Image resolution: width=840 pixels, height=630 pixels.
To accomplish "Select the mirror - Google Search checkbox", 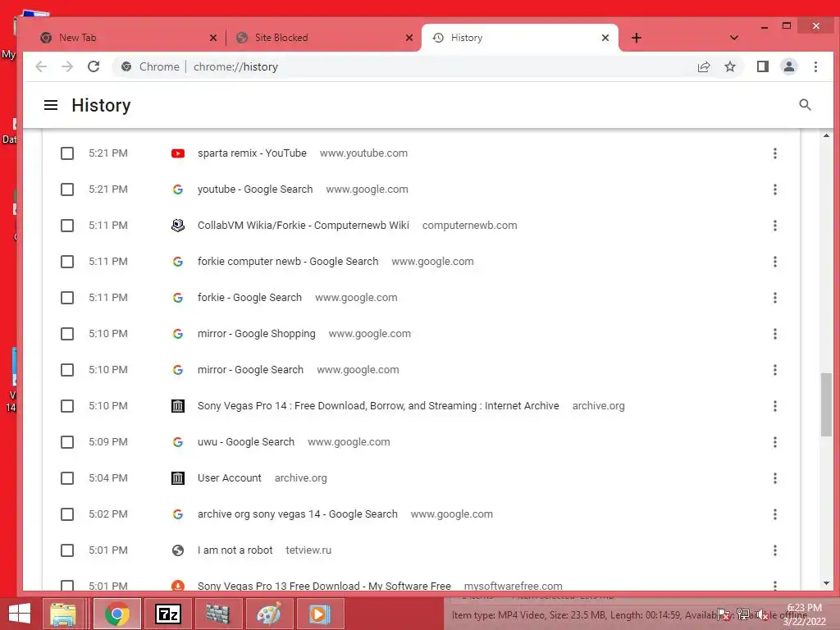I will (x=67, y=370).
